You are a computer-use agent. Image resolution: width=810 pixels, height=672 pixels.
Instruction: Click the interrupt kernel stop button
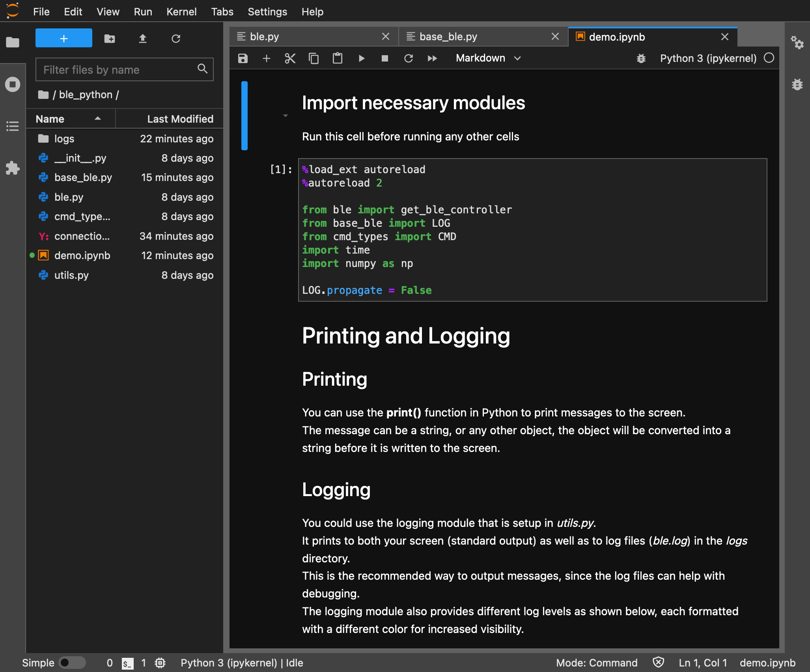pyautogui.click(x=383, y=58)
